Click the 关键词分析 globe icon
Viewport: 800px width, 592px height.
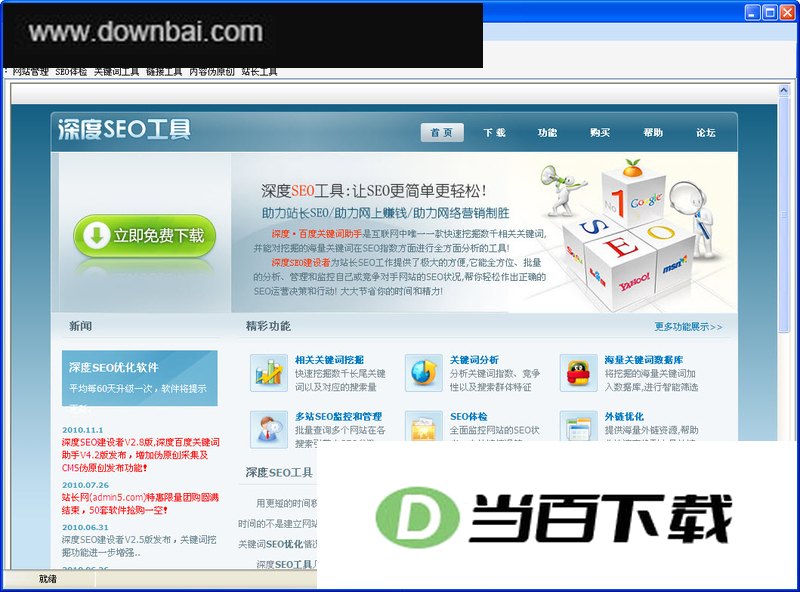423,373
